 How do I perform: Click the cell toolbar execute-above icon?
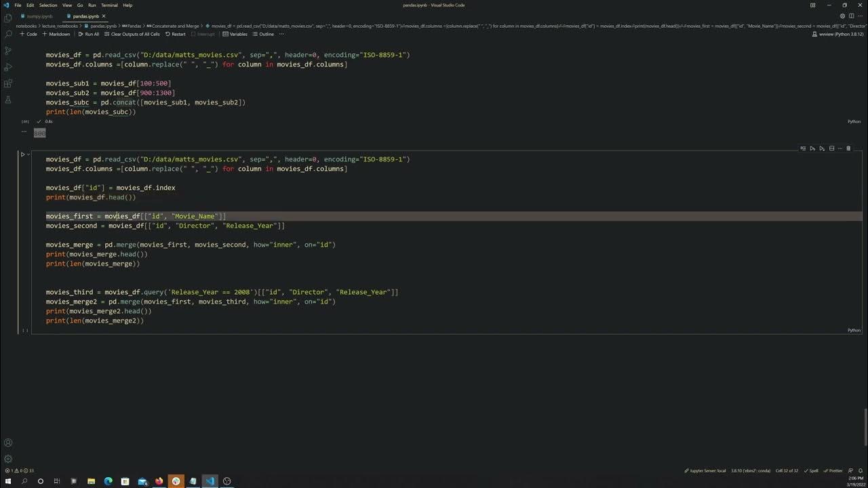pos(812,148)
